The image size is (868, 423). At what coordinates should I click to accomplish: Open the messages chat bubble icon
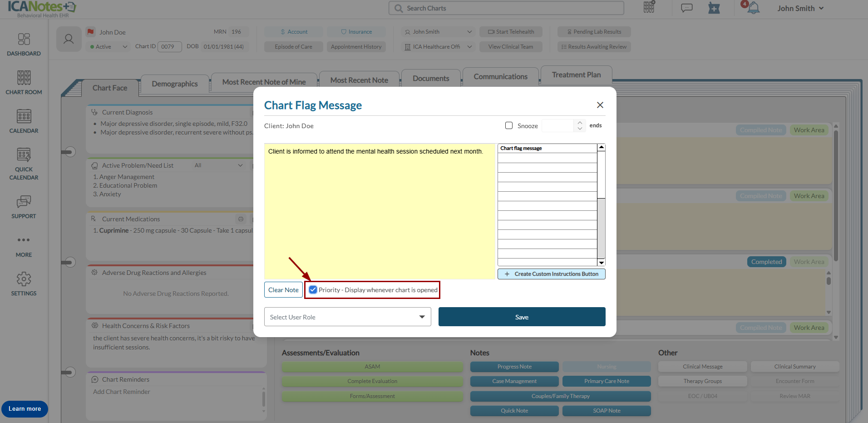tap(687, 8)
